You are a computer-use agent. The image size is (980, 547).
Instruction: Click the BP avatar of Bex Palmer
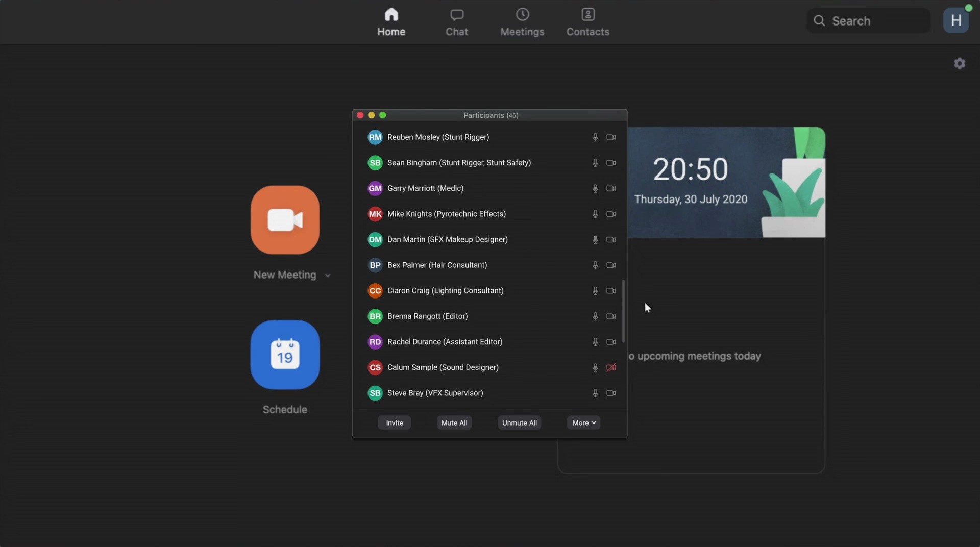point(375,265)
